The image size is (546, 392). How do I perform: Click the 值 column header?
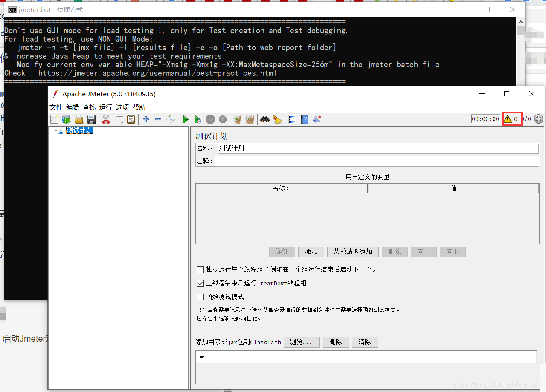[453, 188]
